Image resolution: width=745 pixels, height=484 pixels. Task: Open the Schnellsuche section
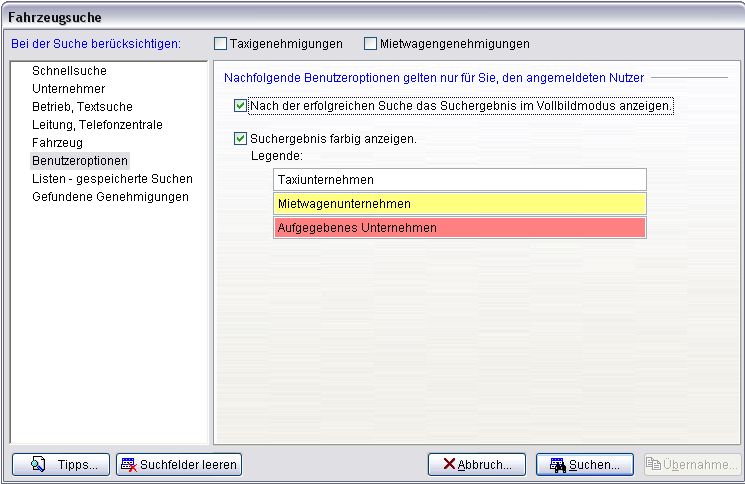69,71
